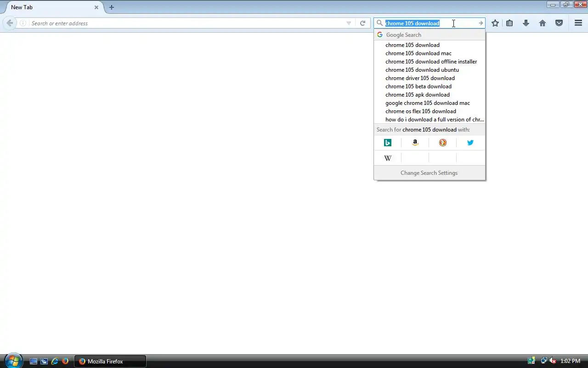The height and width of the screenshot is (368, 588).
Task: Click into the search box text field
Action: point(430,23)
